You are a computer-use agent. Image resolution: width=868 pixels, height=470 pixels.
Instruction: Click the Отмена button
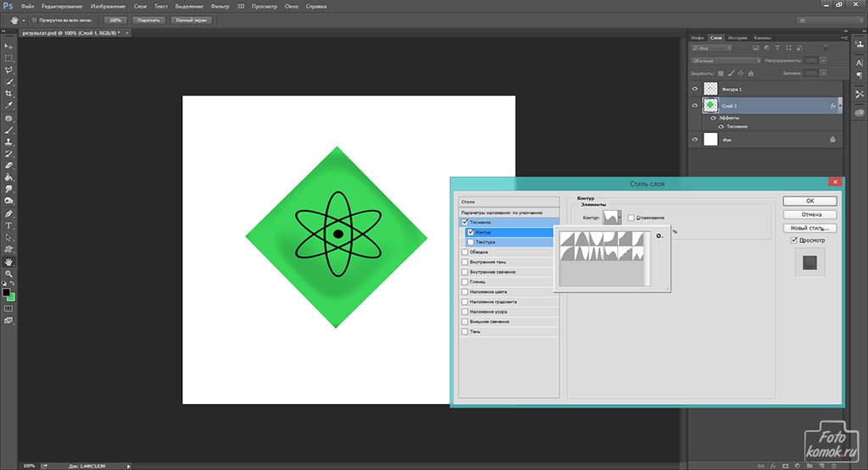click(810, 214)
